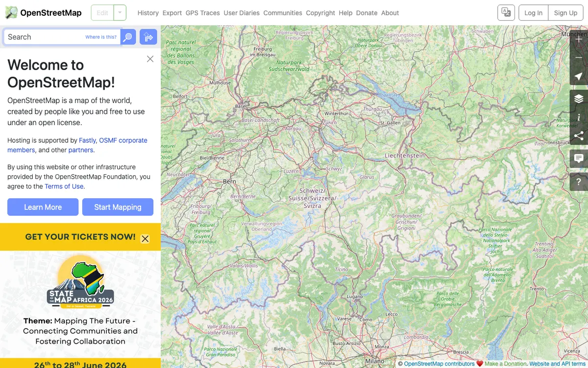The width and height of the screenshot is (588, 368).
Task: Click the Lecco label on map
Action: coord(392,314)
